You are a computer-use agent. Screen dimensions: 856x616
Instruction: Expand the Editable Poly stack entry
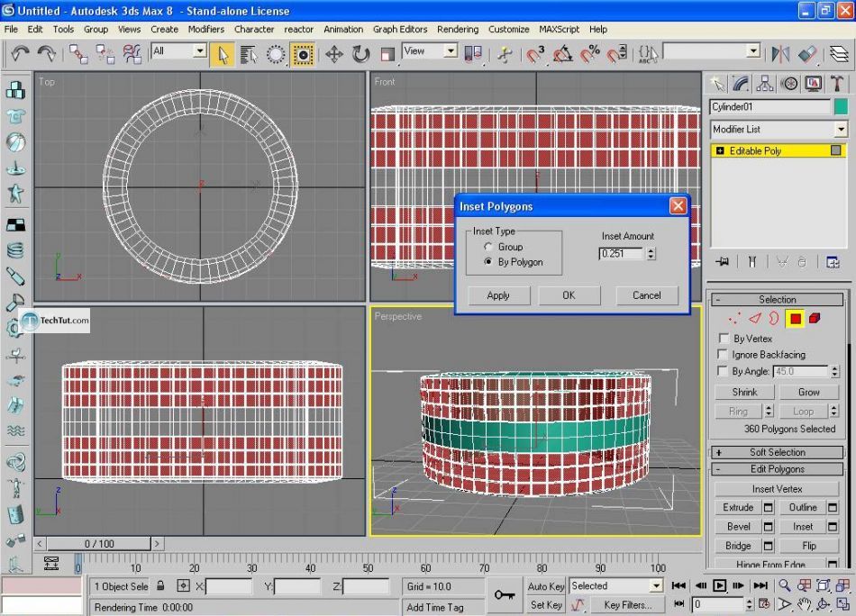[x=720, y=150]
